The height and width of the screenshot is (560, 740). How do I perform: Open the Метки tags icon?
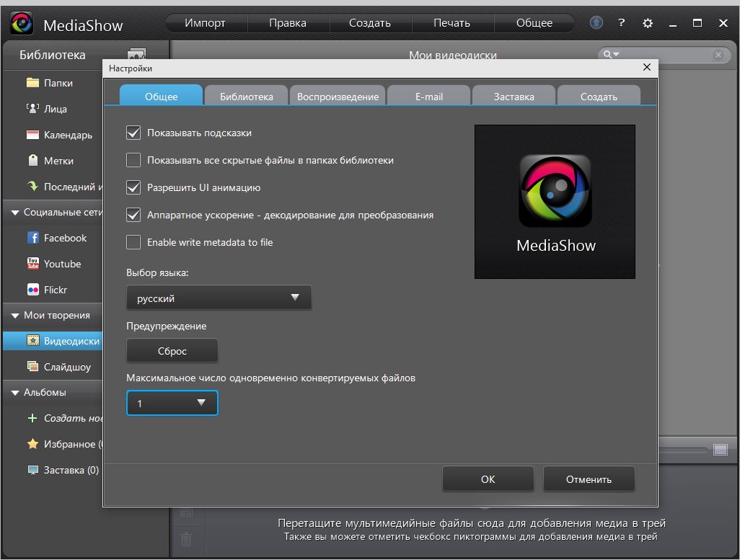pyautogui.click(x=32, y=161)
